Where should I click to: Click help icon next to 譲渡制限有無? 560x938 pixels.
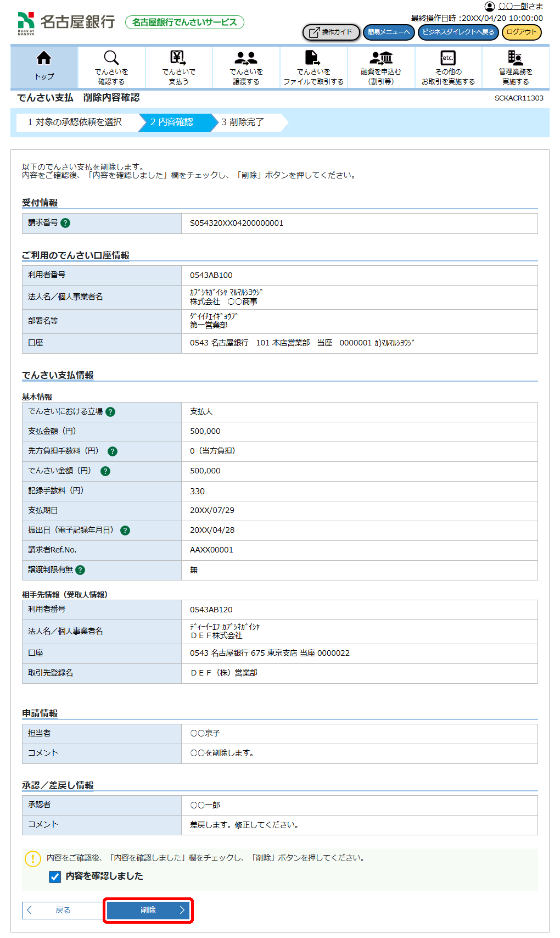(80, 570)
